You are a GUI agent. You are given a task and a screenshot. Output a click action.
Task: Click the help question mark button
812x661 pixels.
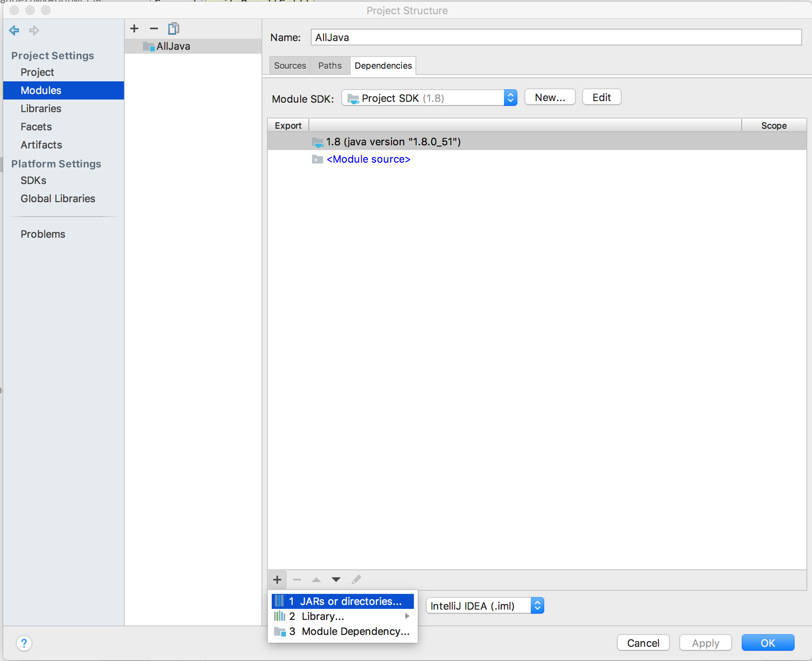pyautogui.click(x=24, y=643)
